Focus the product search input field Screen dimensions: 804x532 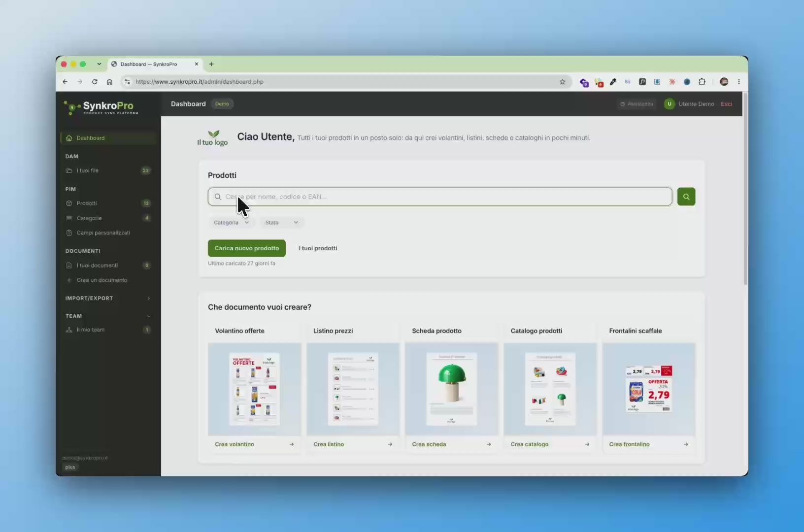coord(440,197)
